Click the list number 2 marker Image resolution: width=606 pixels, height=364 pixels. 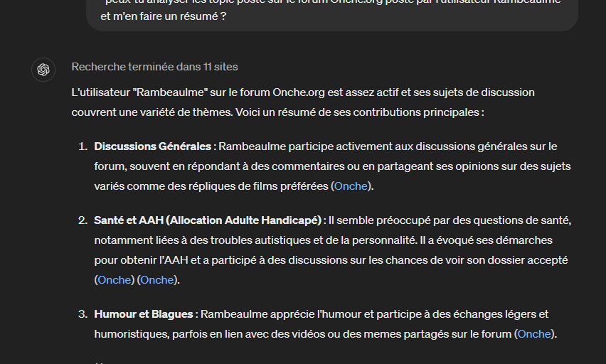click(x=82, y=220)
